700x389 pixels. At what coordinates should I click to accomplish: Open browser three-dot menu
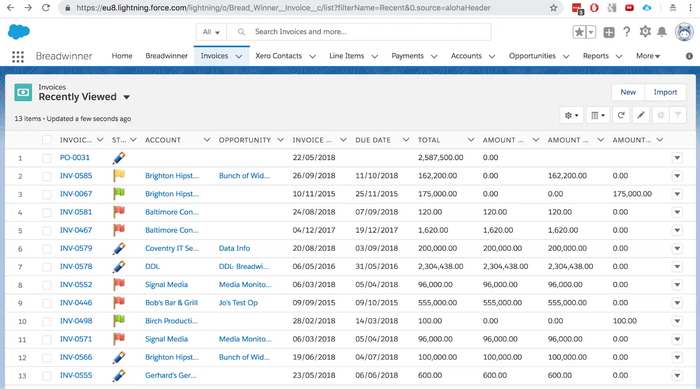point(690,8)
